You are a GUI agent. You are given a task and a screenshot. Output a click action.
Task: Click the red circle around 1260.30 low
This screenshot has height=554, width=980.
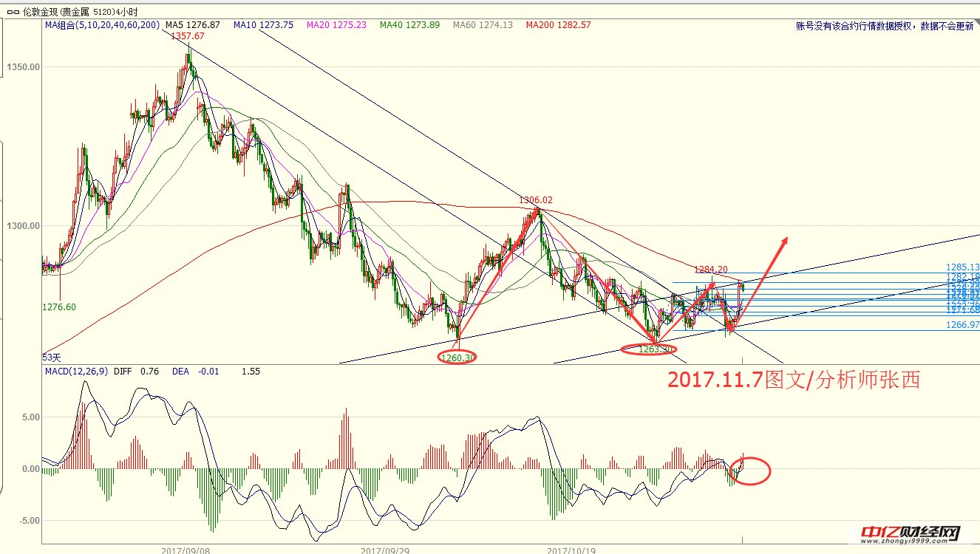[457, 358]
